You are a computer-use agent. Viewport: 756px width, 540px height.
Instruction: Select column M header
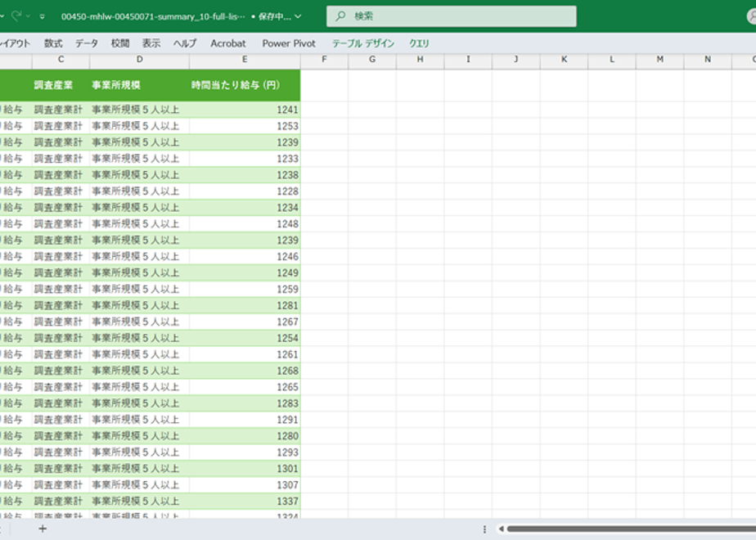pos(659,59)
